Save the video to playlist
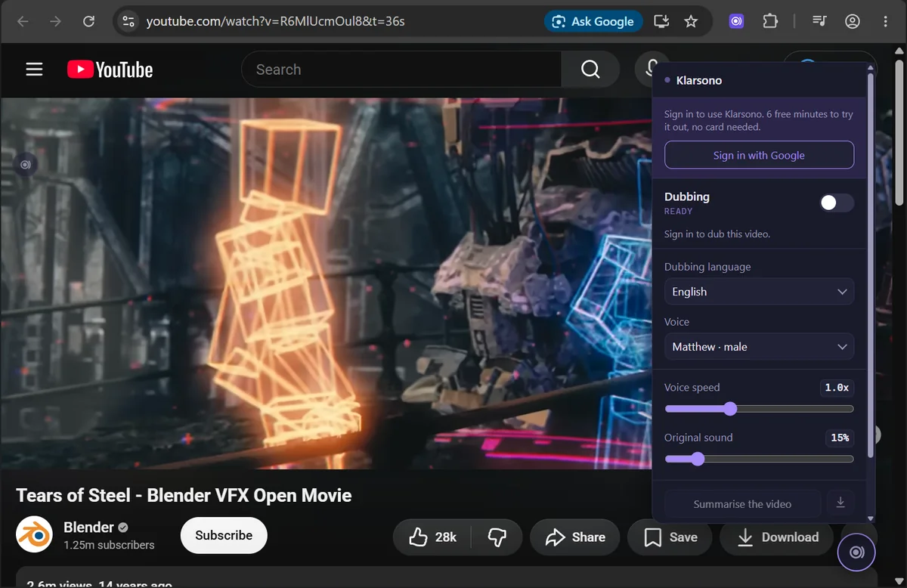 (x=670, y=537)
